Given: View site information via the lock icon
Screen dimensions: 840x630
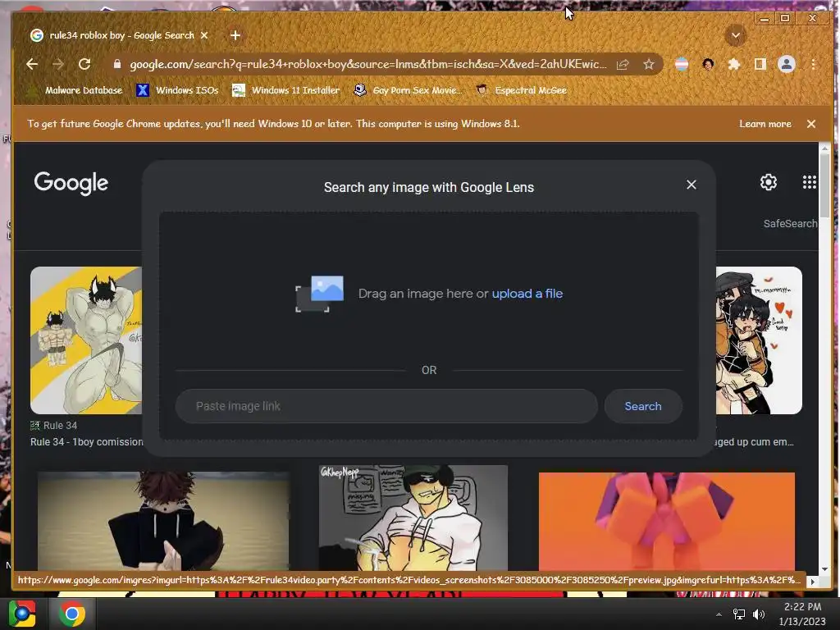Looking at the screenshot, I should (x=116, y=64).
